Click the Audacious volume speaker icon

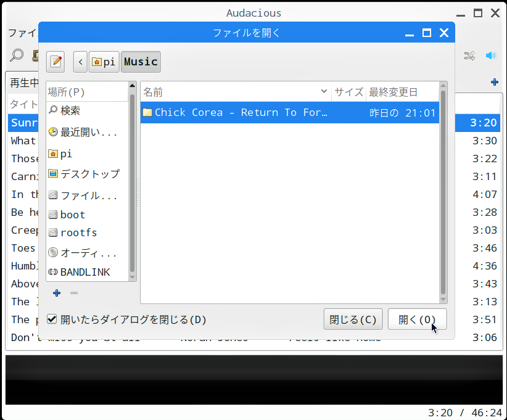click(490, 56)
